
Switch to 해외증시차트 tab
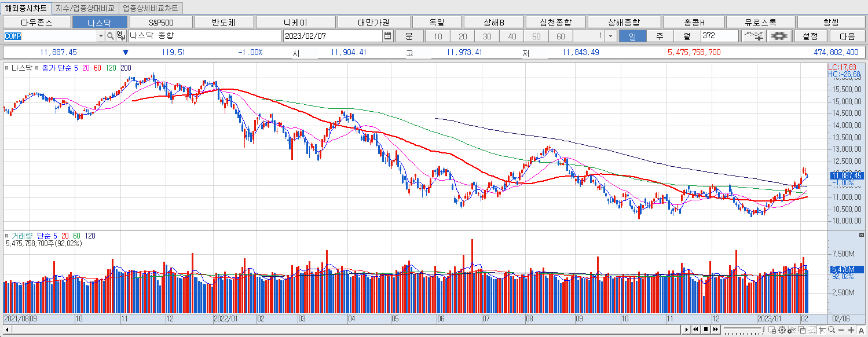point(26,8)
